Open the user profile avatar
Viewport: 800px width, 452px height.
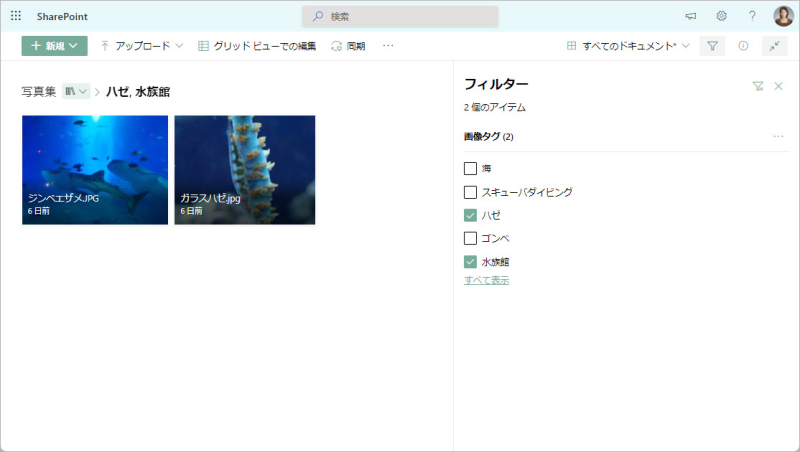tap(783, 16)
